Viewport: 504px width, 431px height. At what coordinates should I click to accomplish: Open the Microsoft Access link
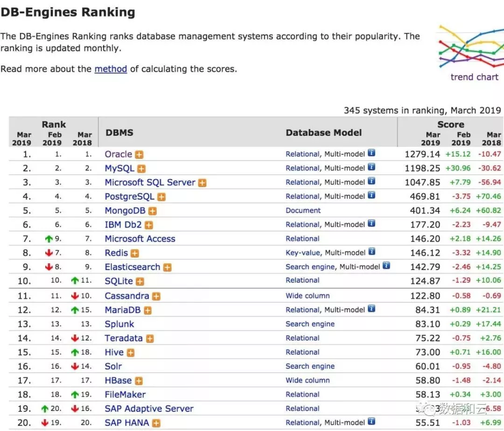pos(140,239)
